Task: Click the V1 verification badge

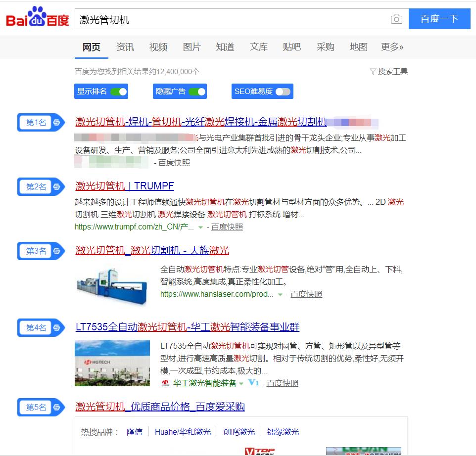Action: tap(253, 383)
